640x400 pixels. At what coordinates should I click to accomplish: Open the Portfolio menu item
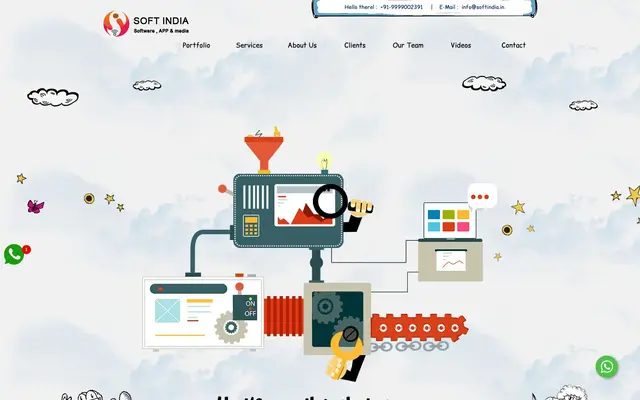coord(196,45)
